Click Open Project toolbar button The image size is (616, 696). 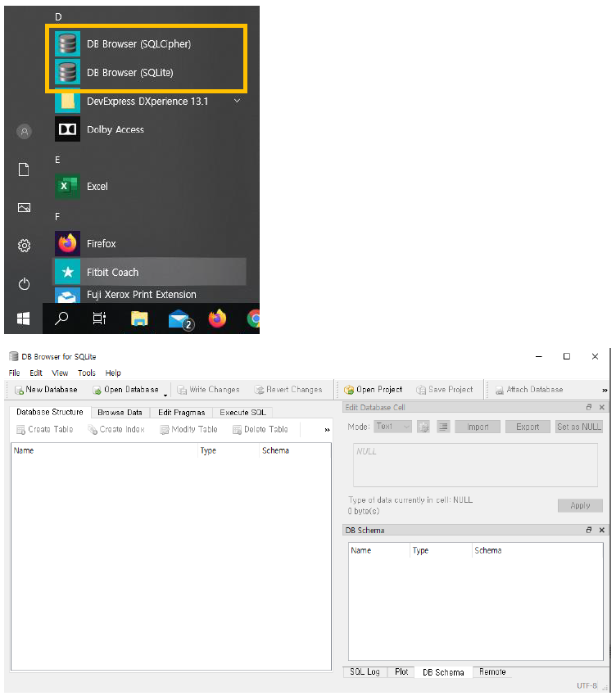(373, 390)
